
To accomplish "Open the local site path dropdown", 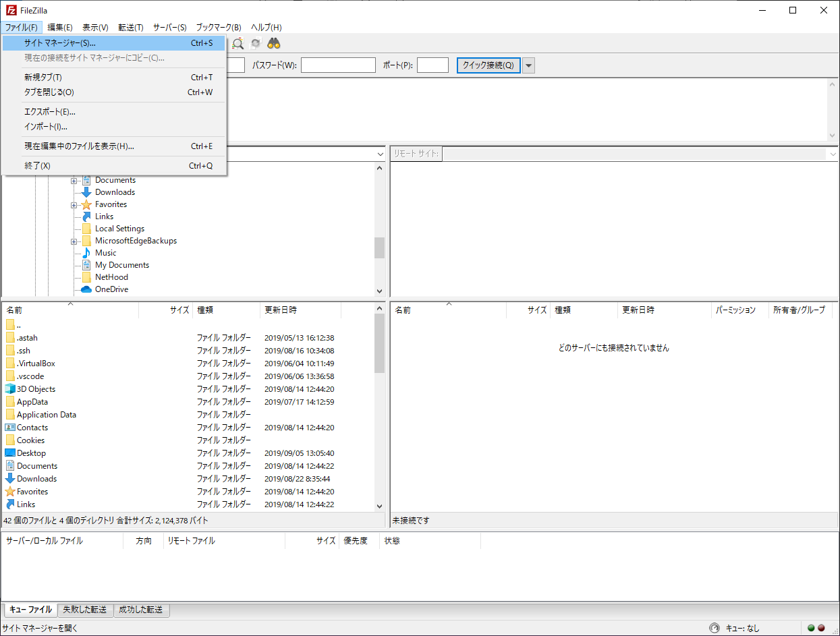I will (380, 154).
